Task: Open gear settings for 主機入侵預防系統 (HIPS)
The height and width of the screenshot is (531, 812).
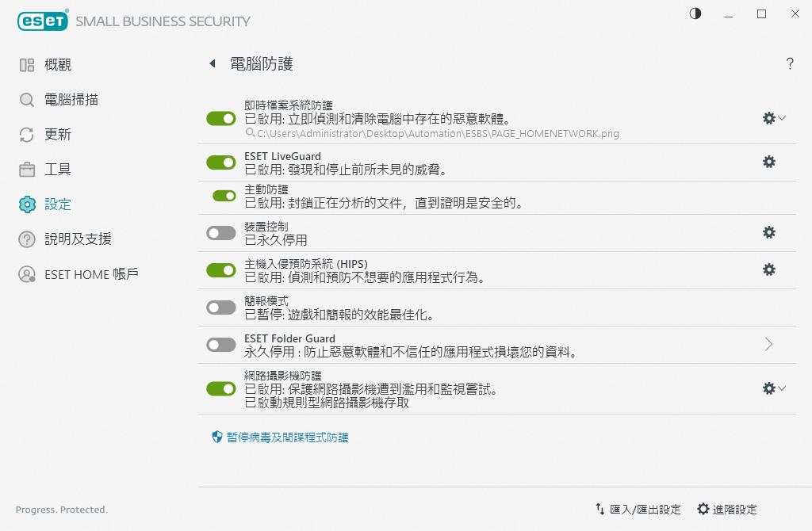Action: click(x=768, y=269)
